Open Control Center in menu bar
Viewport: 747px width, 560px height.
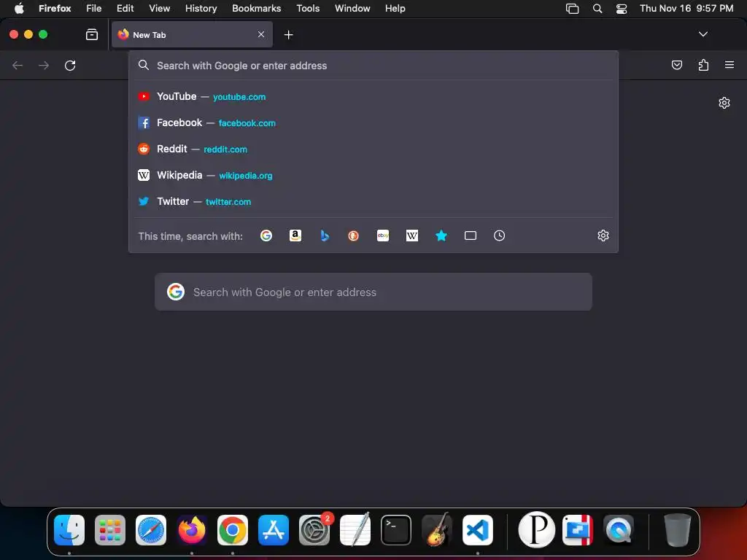(x=622, y=8)
